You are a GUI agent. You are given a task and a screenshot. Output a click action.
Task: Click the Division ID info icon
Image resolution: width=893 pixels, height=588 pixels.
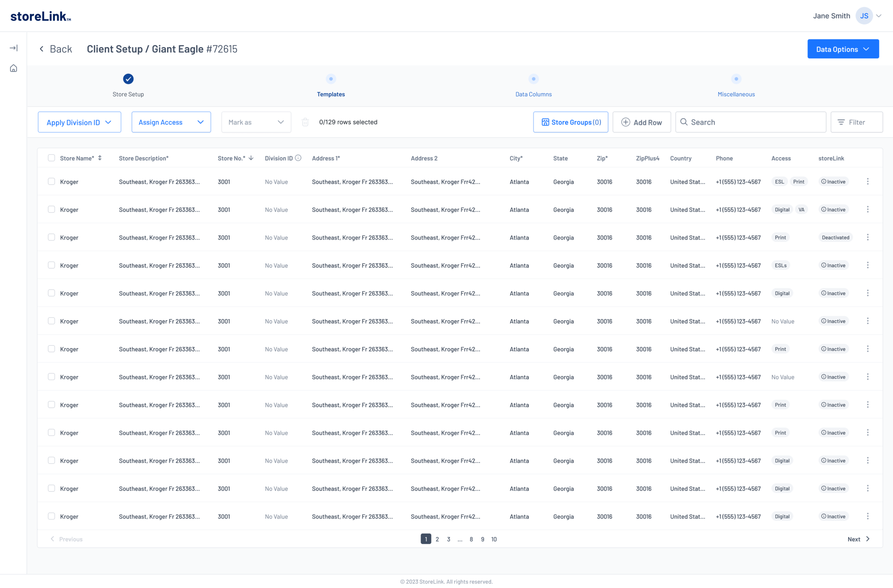298,158
